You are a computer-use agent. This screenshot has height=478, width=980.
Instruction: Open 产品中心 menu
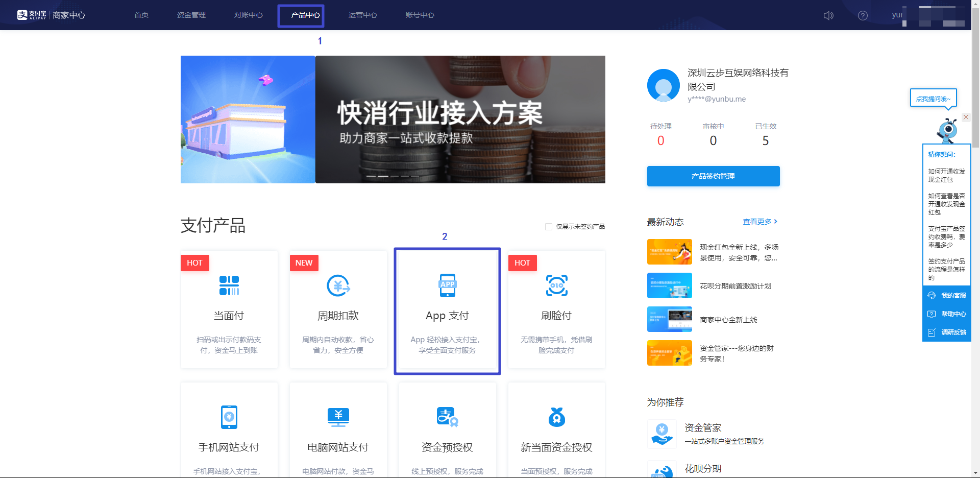306,15
